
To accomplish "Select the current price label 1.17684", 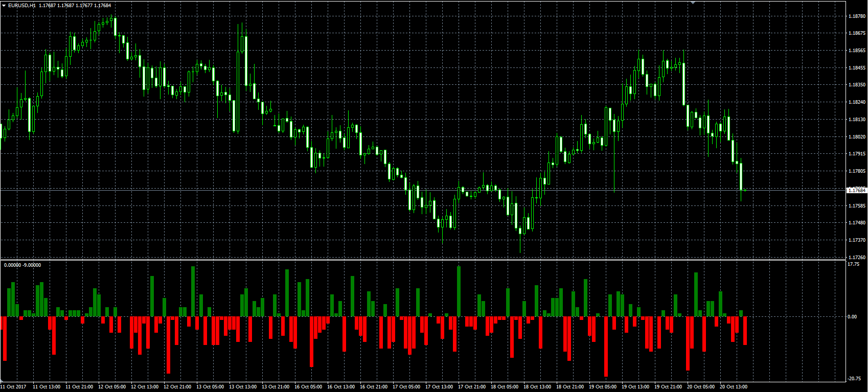I will [x=857, y=190].
